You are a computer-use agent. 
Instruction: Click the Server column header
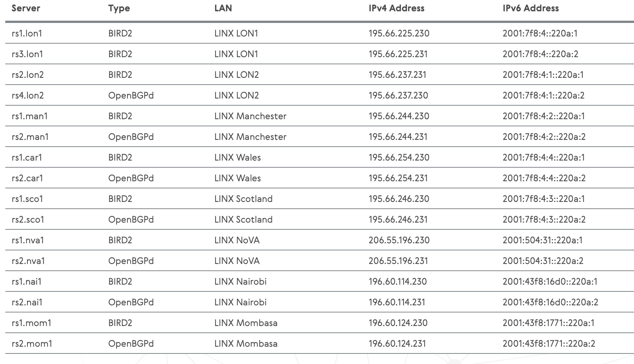click(x=26, y=8)
